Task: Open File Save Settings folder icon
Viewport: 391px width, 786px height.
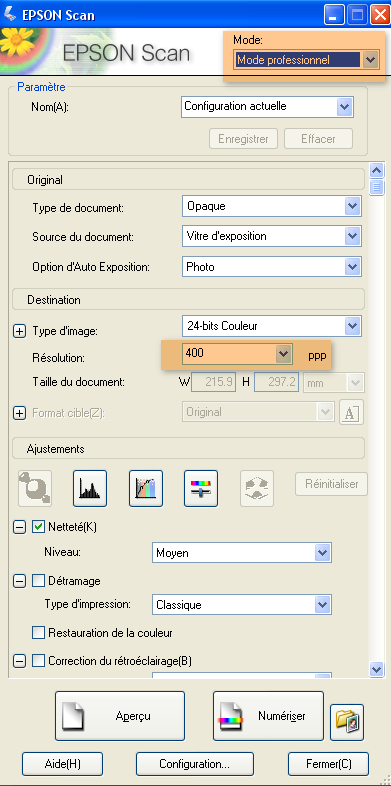Action: (347, 722)
